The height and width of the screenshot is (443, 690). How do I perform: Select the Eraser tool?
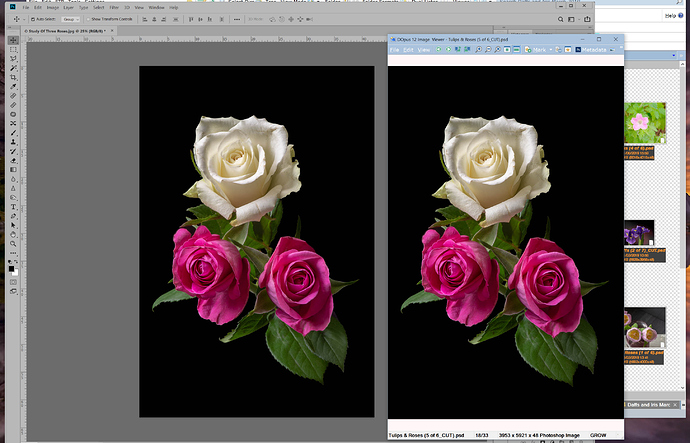coord(13,160)
